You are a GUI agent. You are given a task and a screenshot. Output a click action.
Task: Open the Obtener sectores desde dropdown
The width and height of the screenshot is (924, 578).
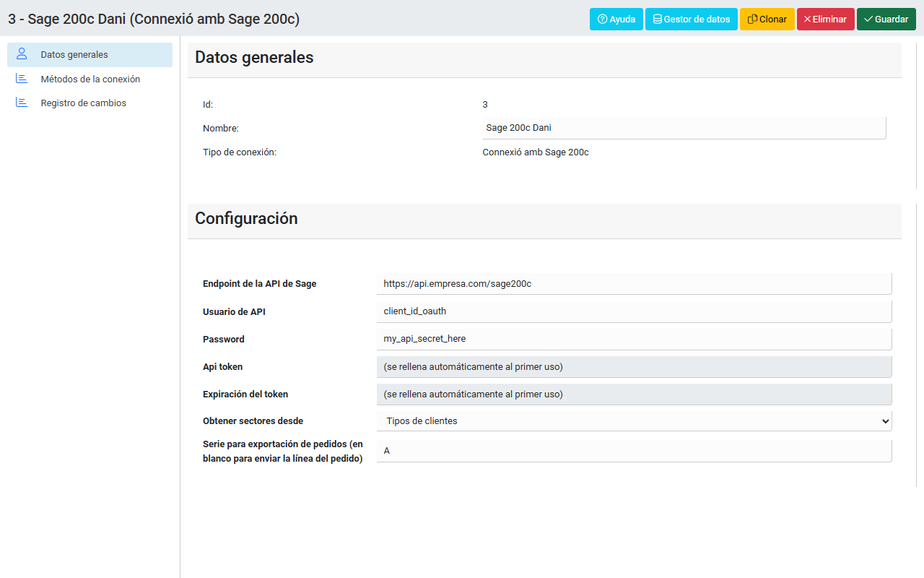click(635, 420)
